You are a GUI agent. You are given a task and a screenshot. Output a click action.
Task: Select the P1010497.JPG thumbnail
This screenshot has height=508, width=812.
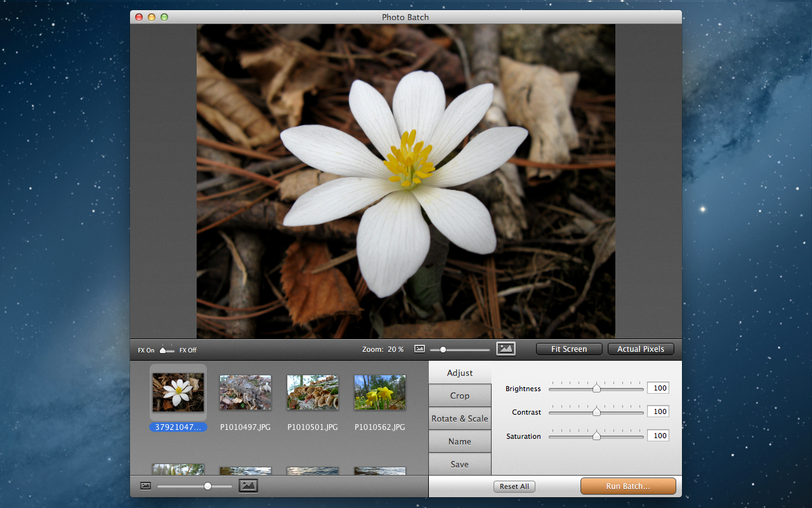[x=245, y=392]
